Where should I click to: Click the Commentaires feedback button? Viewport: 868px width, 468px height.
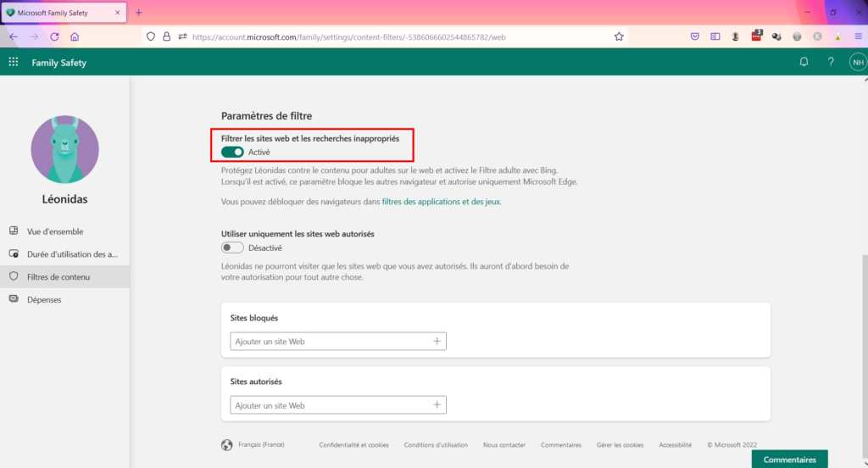click(789, 460)
